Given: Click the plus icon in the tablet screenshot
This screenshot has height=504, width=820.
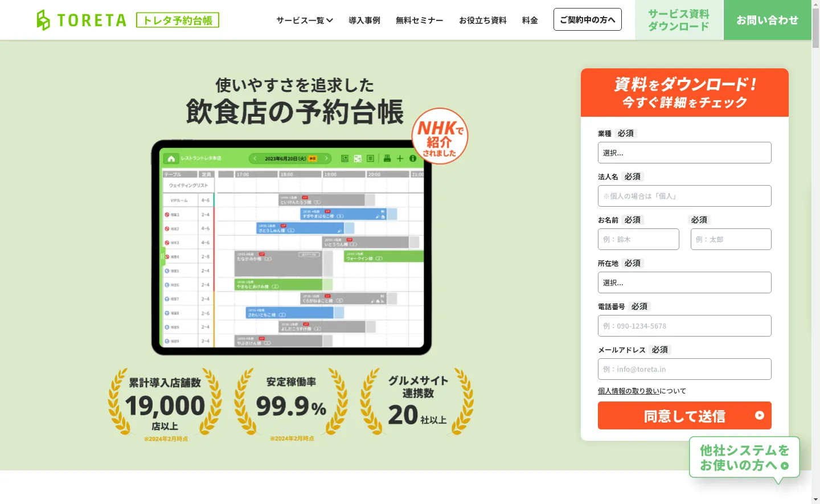Looking at the screenshot, I should (x=400, y=158).
